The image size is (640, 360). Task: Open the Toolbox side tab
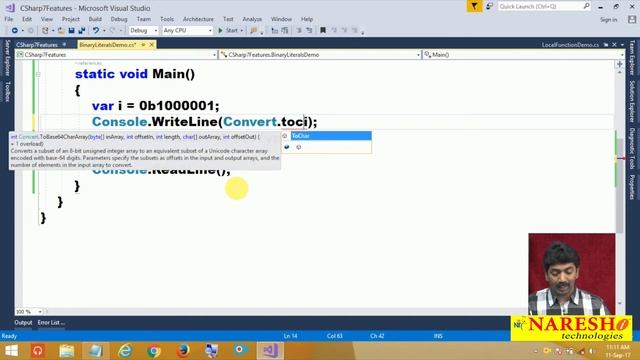click(x=7, y=91)
